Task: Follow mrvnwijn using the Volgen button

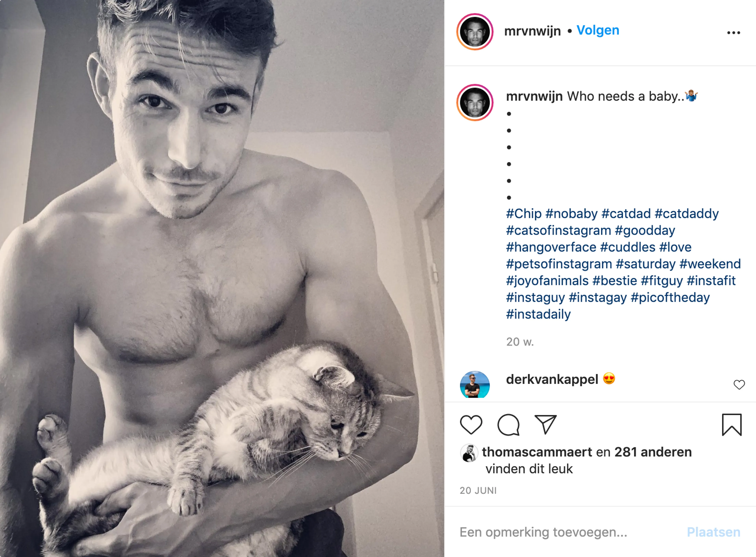Action: pos(598,30)
